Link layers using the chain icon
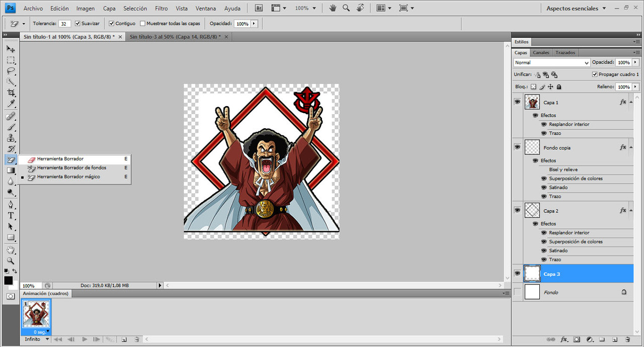Screen dimensions: 644x347 click(551, 339)
